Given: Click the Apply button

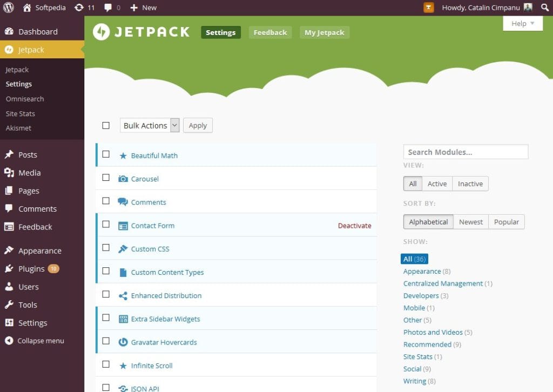Looking at the screenshot, I should tap(198, 125).
